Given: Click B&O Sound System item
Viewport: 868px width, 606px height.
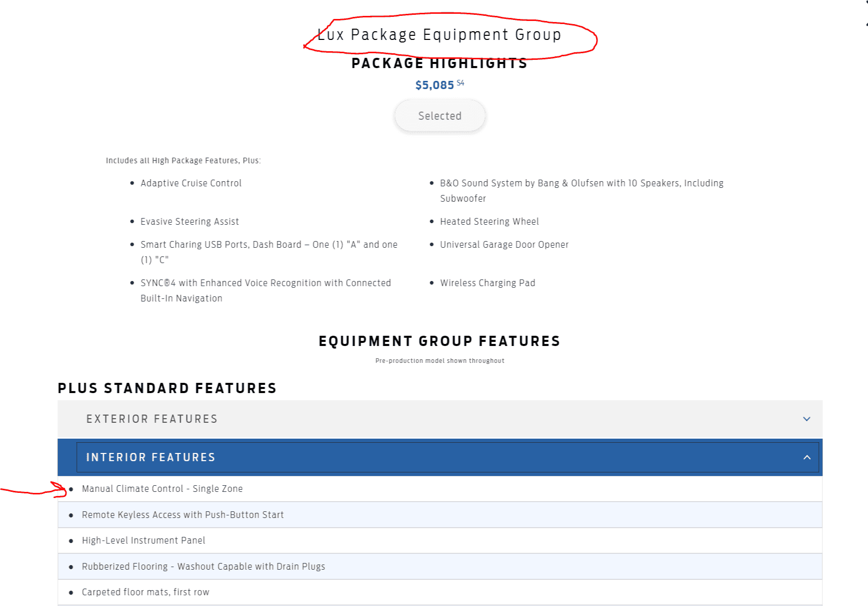Looking at the screenshot, I should (582, 191).
